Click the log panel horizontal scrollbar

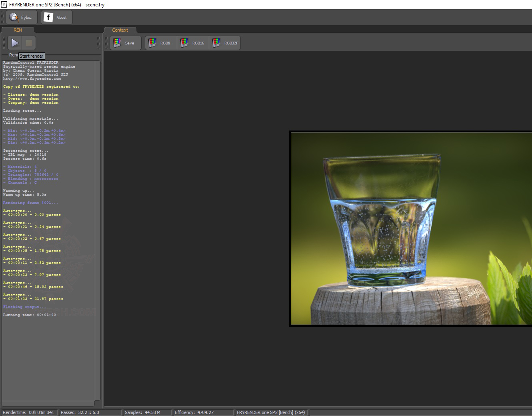coord(48,404)
